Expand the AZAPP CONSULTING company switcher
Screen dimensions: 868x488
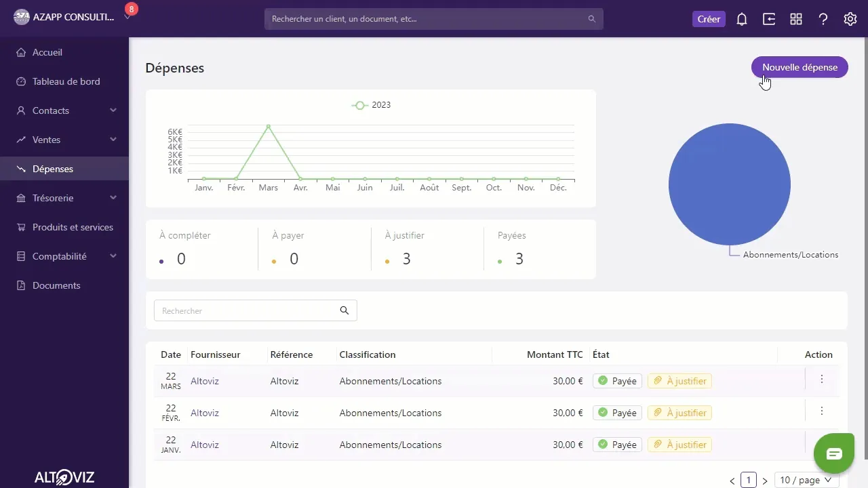(x=127, y=16)
